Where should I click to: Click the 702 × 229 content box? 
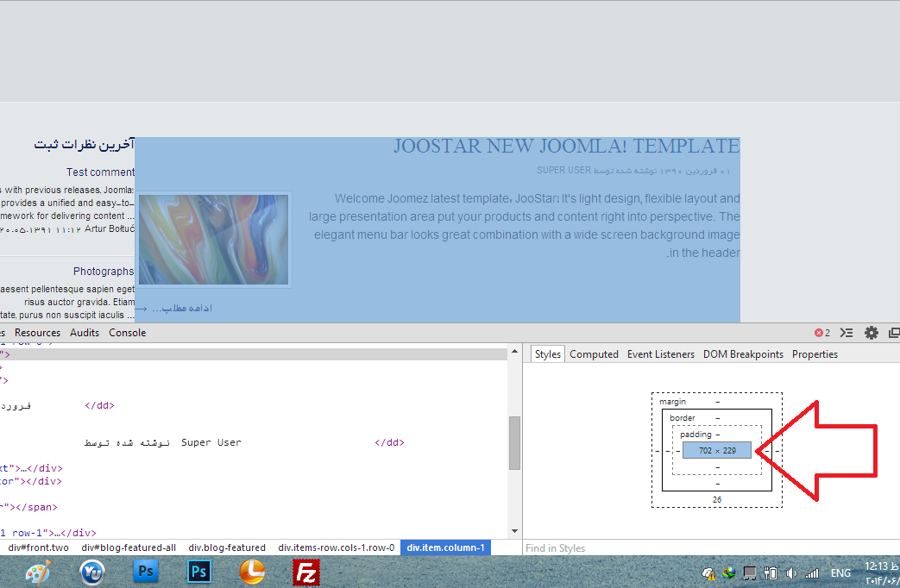[x=717, y=450]
